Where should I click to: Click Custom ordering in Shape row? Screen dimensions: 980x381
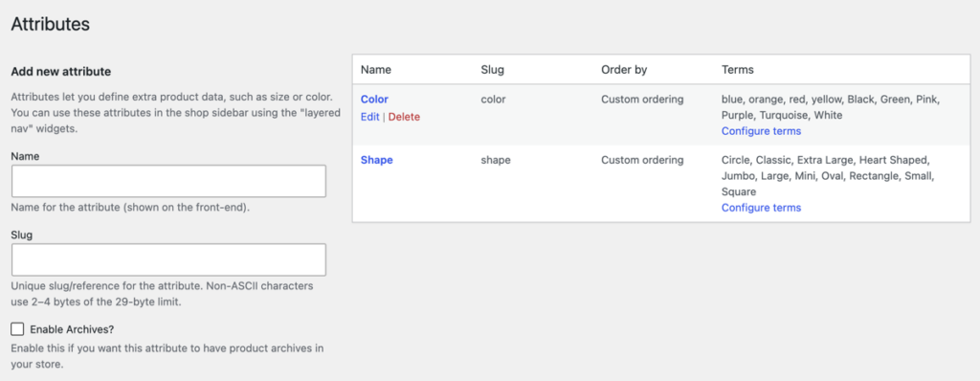point(642,160)
